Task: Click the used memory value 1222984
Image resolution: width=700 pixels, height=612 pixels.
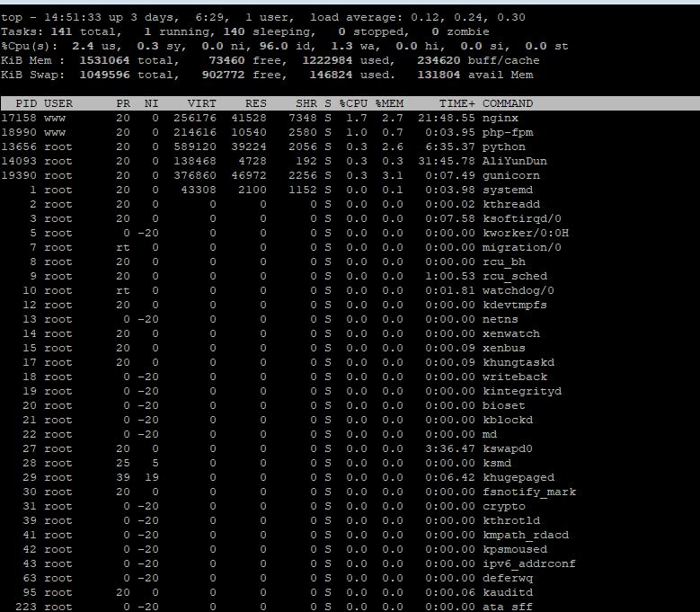Action: pos(328,60)
